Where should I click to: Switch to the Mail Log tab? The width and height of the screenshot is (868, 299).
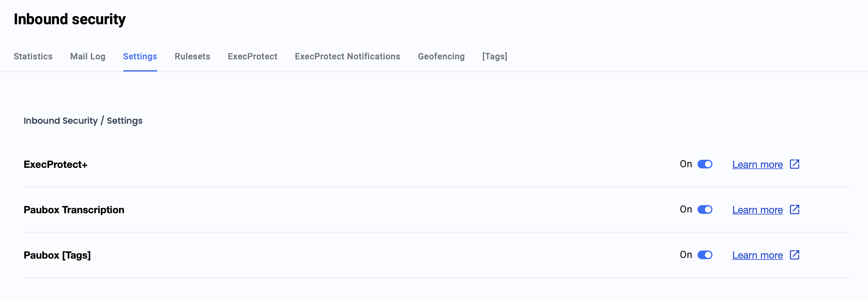point(88,56)
